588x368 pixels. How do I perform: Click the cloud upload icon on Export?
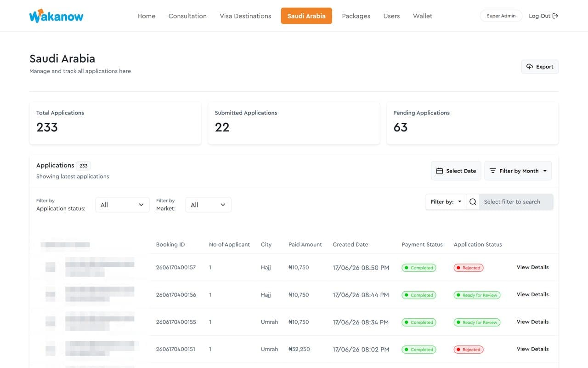(x=530, y=67)
